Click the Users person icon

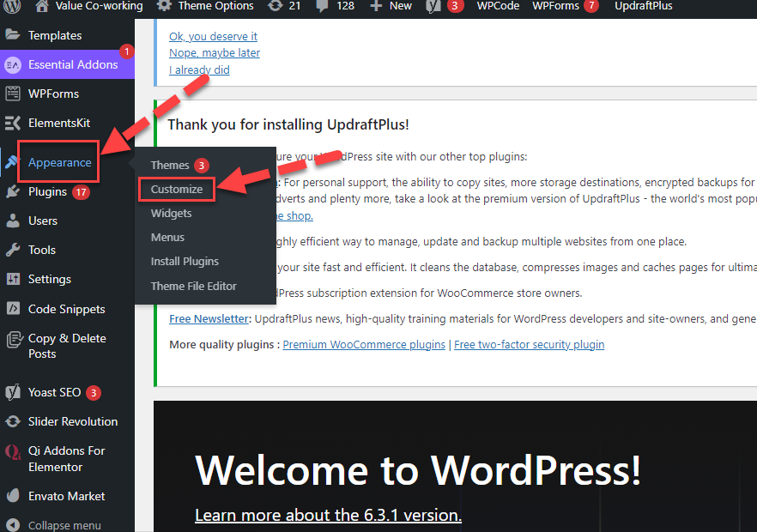click(x=13, y=221)
